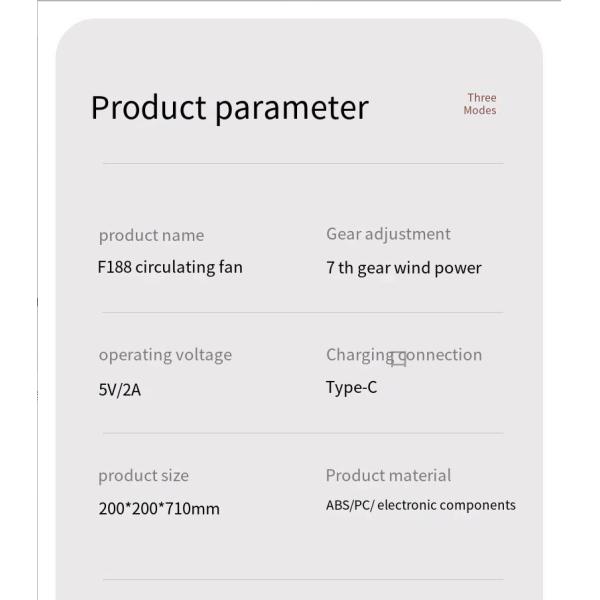Select the 200*200*710mm dimension text
This screenshot has width=600, height=600.
coord(158,509)
